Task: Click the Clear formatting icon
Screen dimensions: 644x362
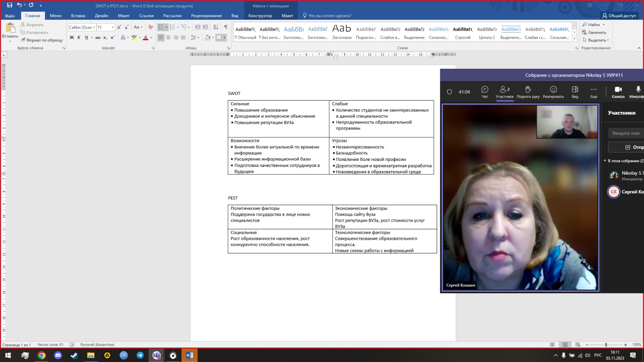Action: (x=151, y=27)
